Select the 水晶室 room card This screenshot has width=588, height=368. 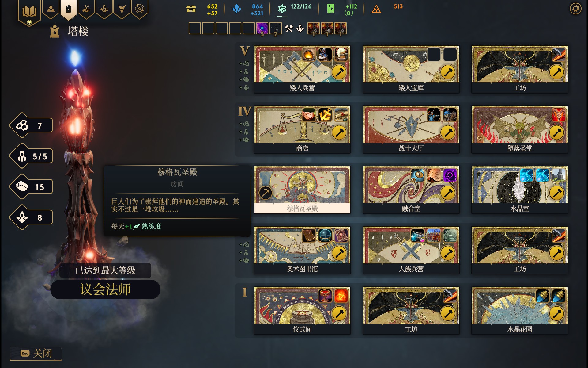point(520,190)
